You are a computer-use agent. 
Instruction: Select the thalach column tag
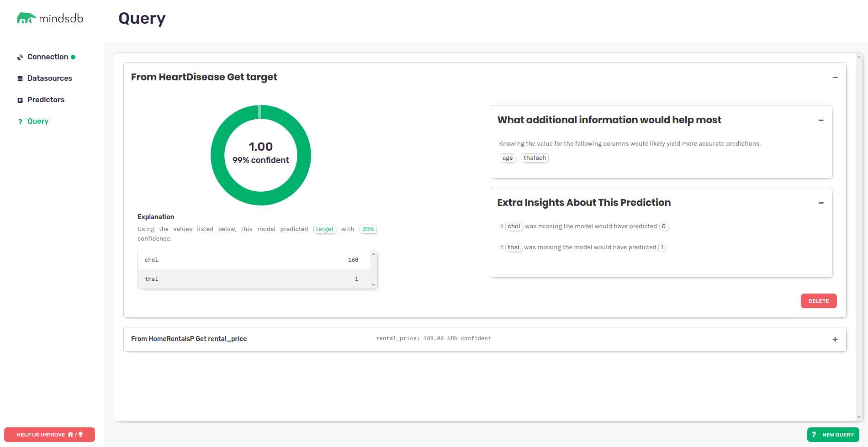pyautogui.click(x=535, y=158)
